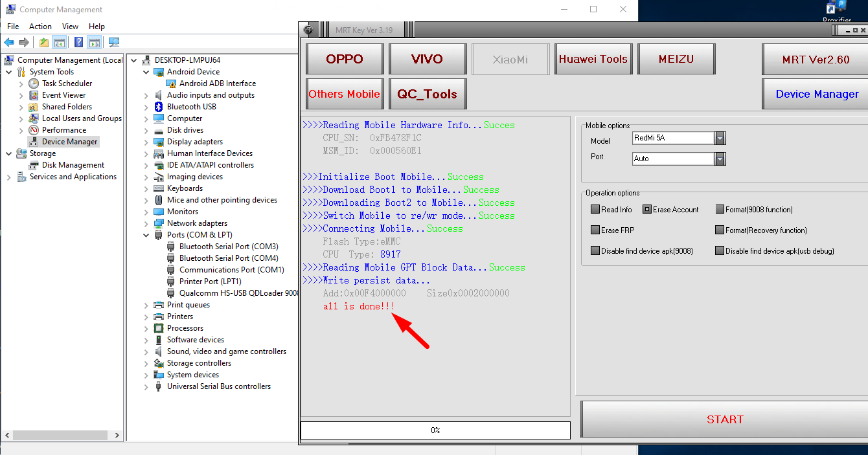Click the Others Mobile button
This screenshot has height=455, width=868.
click(x=345, y=94)
